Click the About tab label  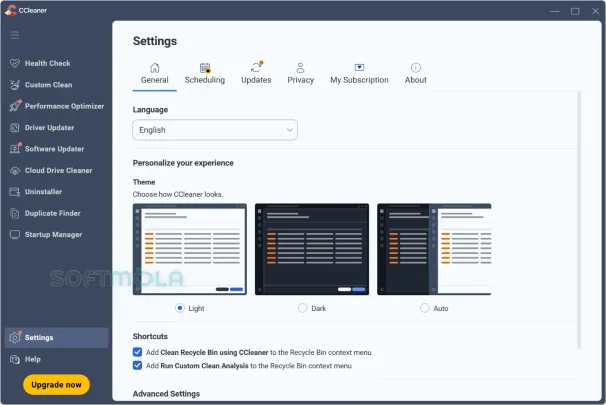pyautogui.click(x=415, y=80)
